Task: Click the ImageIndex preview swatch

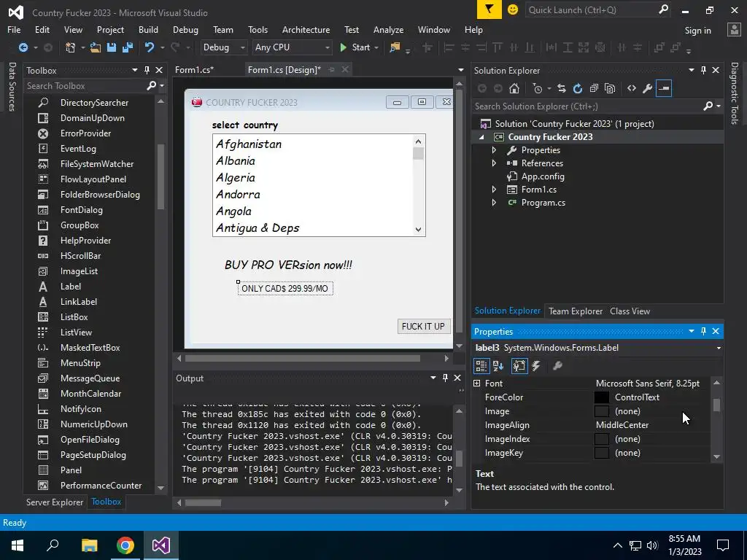Action: click(602, 438)
